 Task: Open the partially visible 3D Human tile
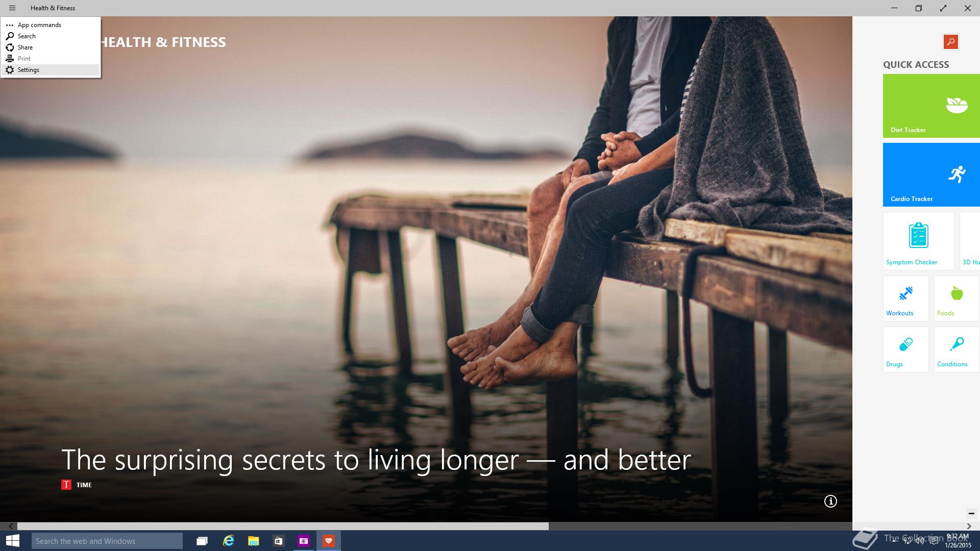970,241
